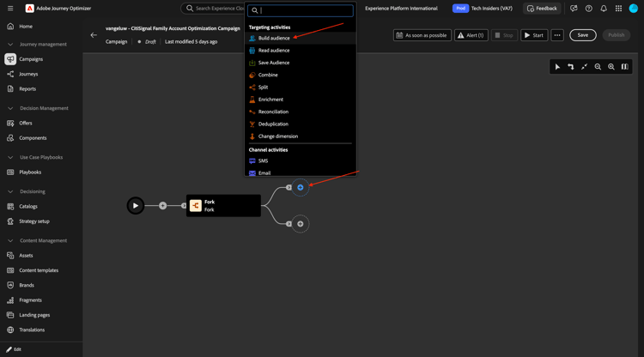Viewport: 644px width, 357px height.
Task: Focus the activity search field
Action: pyautogui.click(x=301, y=10)
